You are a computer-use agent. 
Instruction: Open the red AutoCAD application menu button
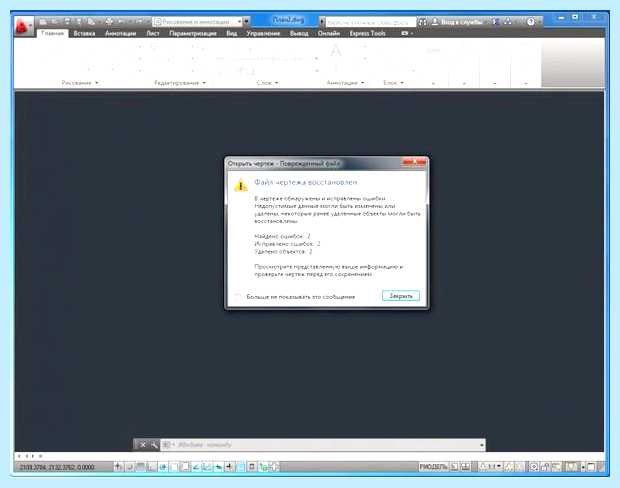click(x=23, y=26)
